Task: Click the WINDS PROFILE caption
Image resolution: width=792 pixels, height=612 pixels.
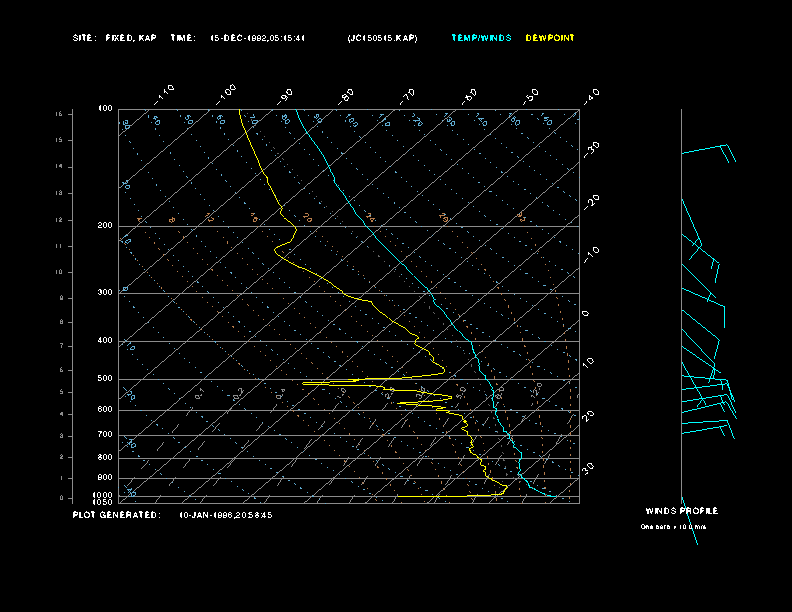Action: click(x=681, y=511)
